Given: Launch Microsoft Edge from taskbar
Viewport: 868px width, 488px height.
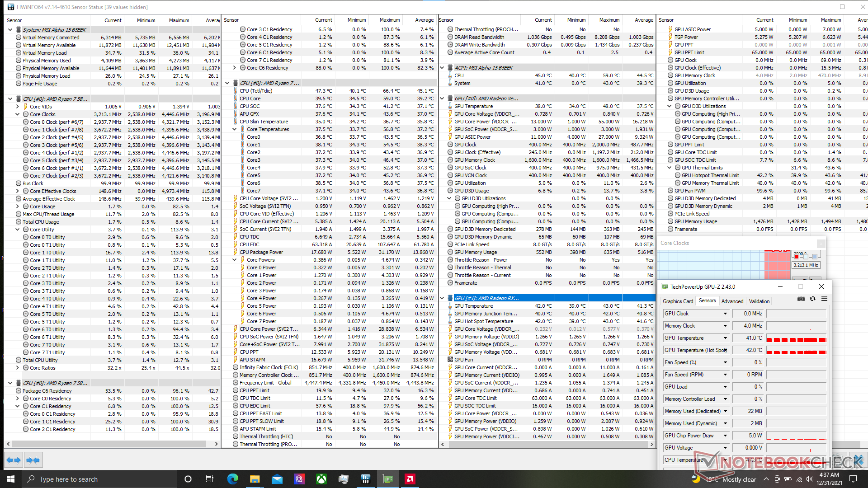Looking at the screenshot, I should 232,479.
